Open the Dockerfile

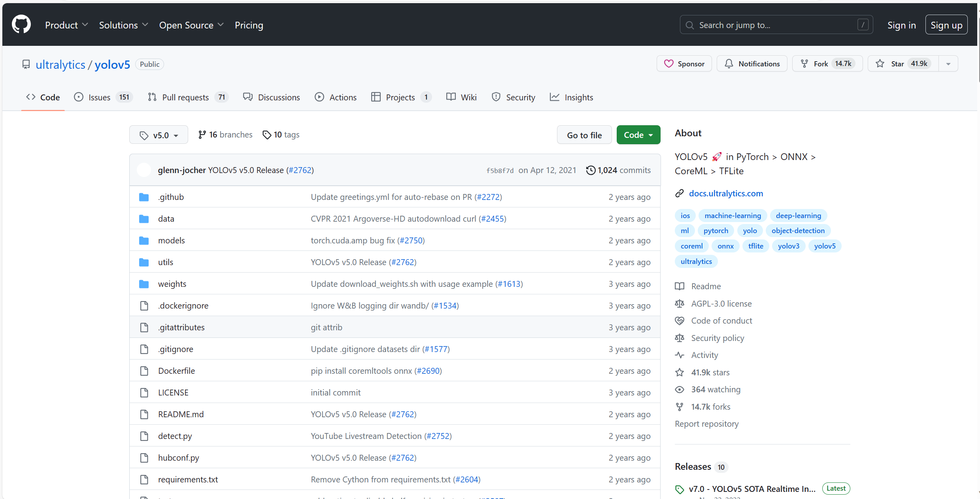[176, 371]
